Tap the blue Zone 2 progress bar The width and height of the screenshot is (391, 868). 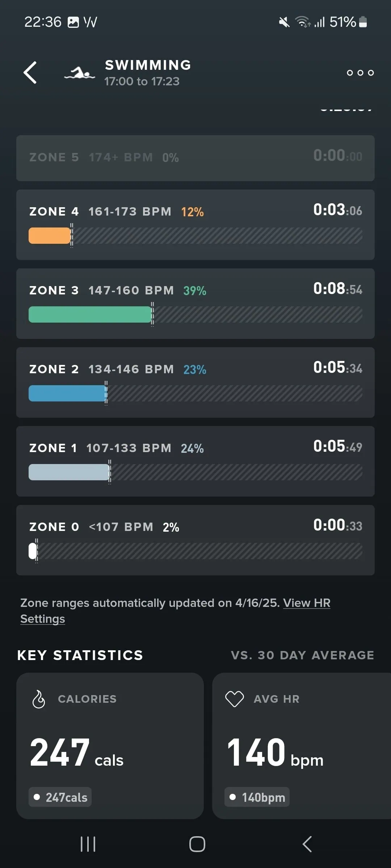[67, 393]
